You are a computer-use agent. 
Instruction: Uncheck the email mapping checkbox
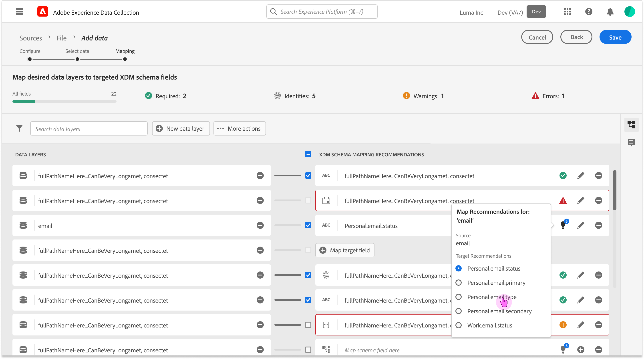[x=308, y=225]
